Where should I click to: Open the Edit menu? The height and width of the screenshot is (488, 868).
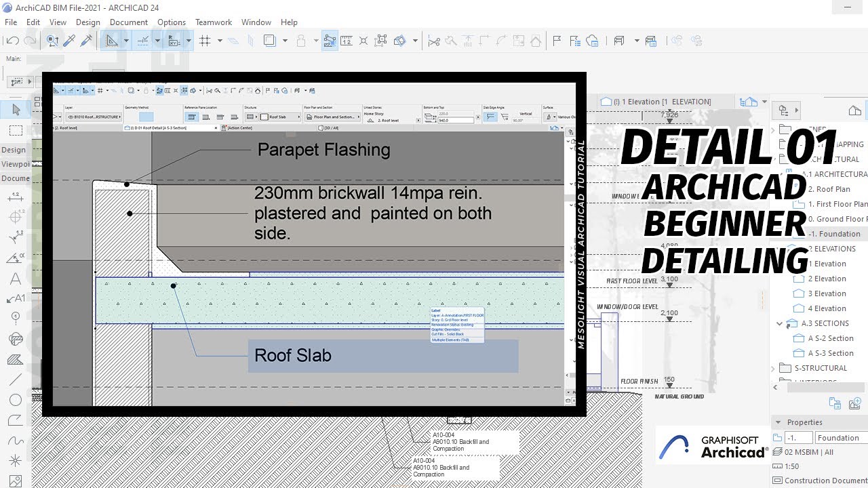click(x=33, y=22)
